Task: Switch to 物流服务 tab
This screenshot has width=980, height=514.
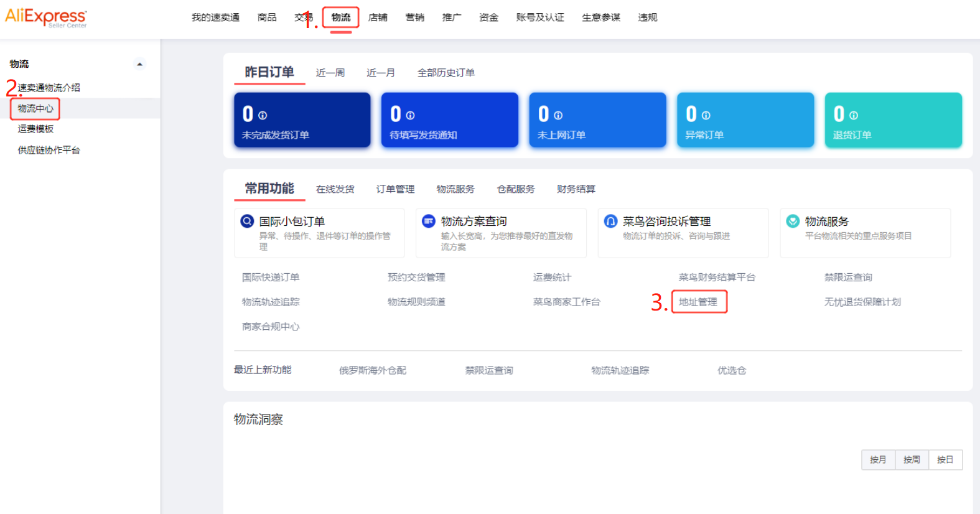Action: [455, 189]
